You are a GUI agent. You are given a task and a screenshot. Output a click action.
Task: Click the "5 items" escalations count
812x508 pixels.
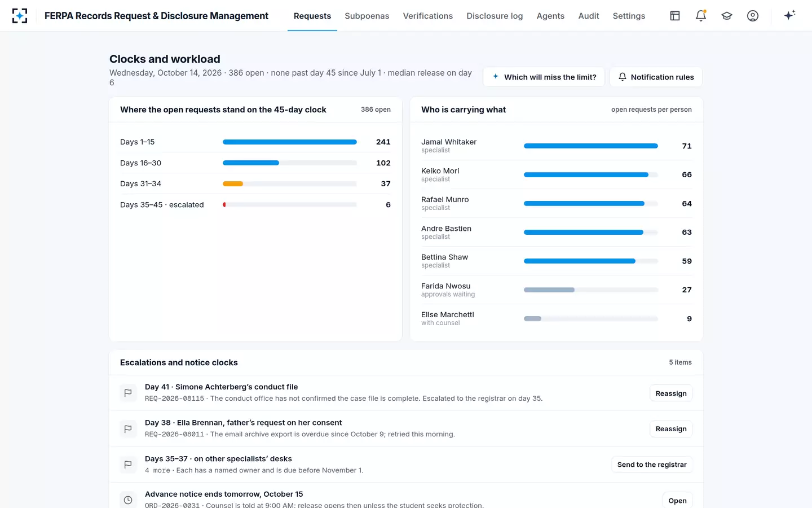680,362
